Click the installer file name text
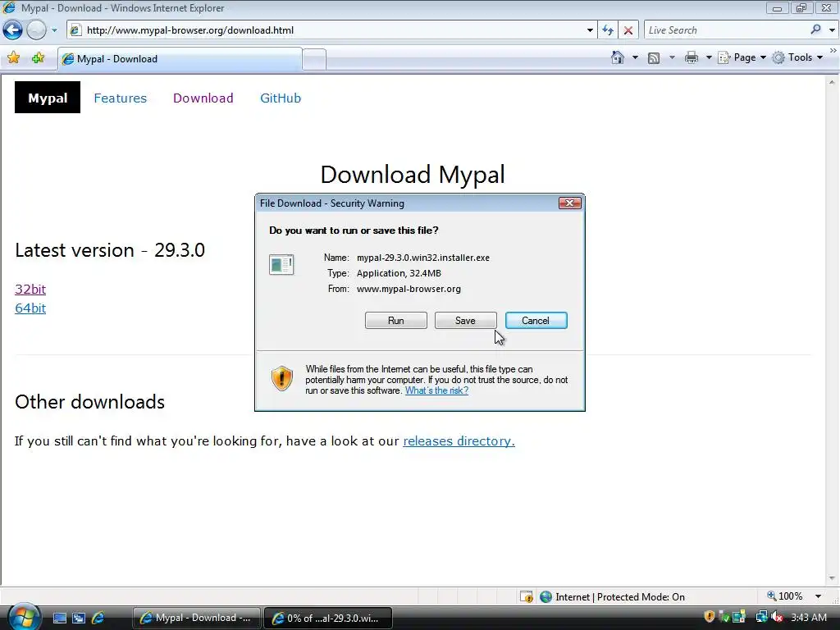The width and height of the screenshot is (840, 630). [423, 258]
